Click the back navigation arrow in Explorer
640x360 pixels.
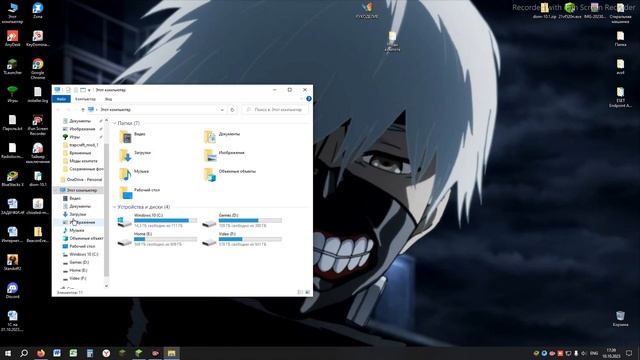point(58,110)
